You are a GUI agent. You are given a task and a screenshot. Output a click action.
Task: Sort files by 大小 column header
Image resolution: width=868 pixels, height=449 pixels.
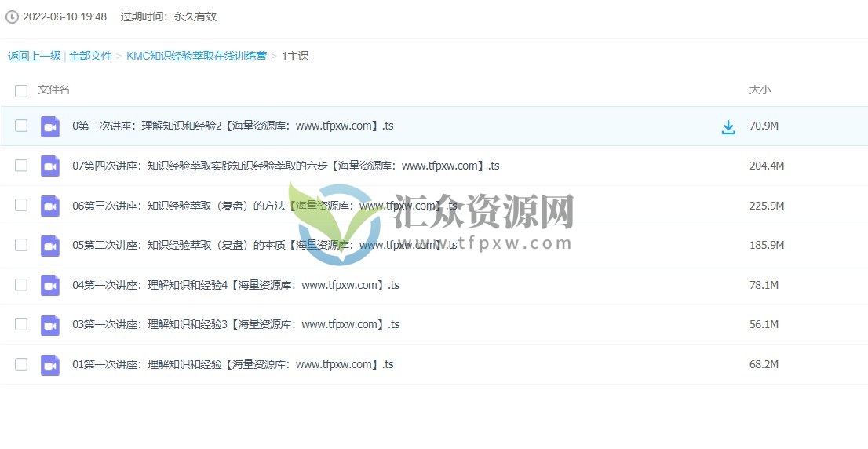(x=760, y=89)
